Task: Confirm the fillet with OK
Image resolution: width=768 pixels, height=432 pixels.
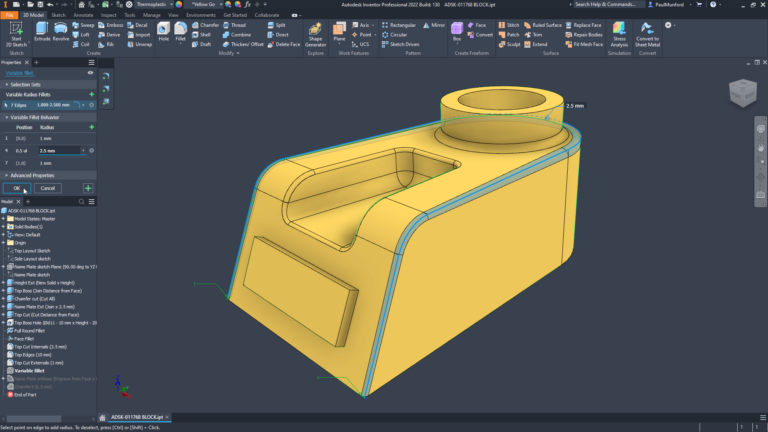Action: 17,188
